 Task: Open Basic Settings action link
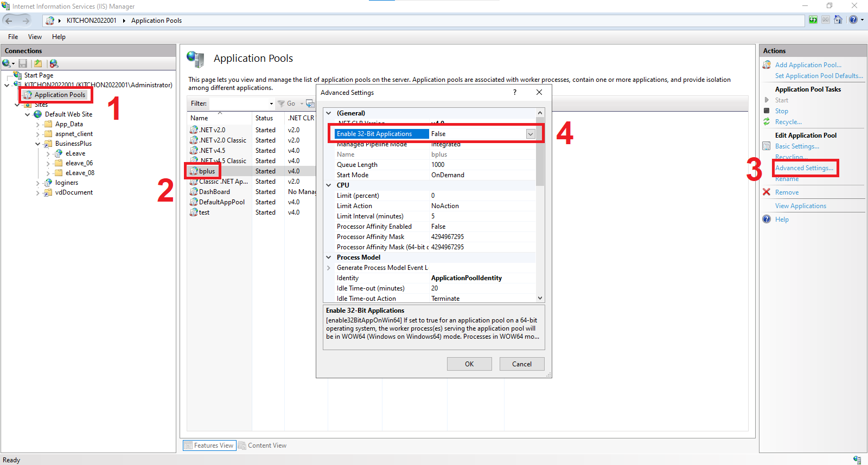[x=797, y=146]
